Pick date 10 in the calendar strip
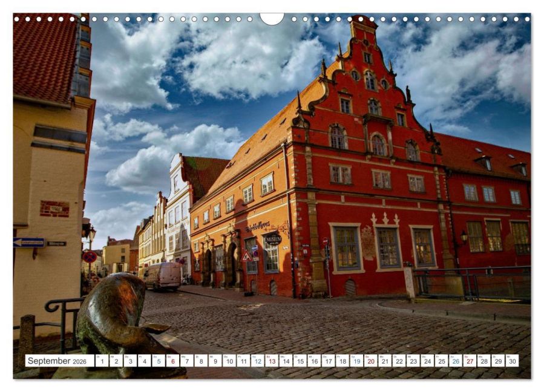 click(x=229, y=361)
